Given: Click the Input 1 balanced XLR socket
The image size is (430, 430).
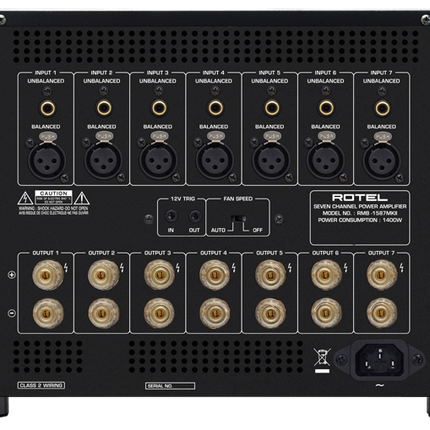Looking at the screenshot, I should tap(47, 161).
